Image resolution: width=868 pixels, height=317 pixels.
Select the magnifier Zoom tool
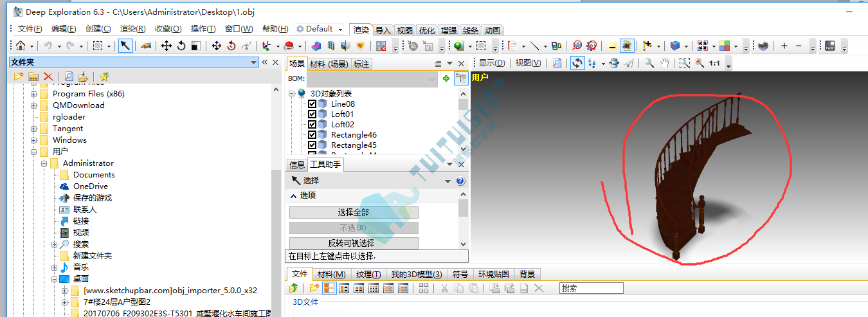point(649,63)
